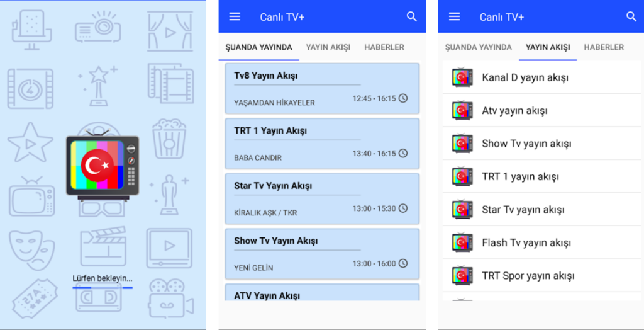Click TV icon beside Star Tv yayın akışı

pos(462,209)
